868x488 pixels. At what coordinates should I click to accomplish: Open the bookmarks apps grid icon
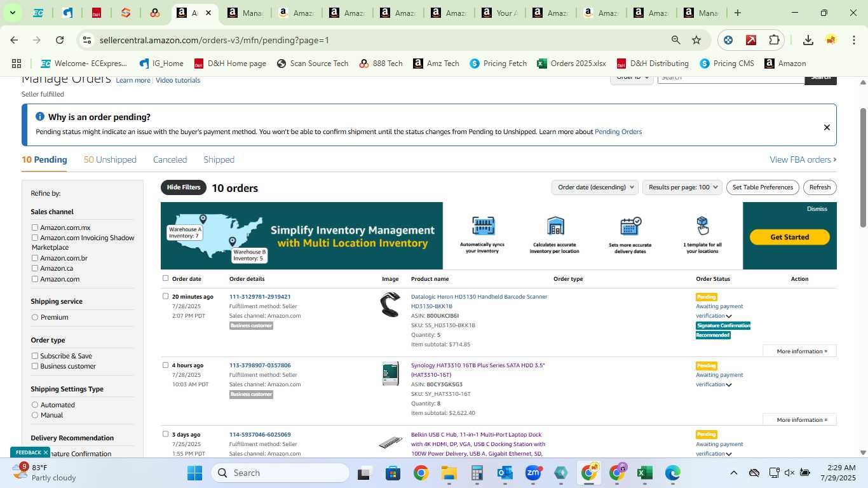click(x=17, y=64)
